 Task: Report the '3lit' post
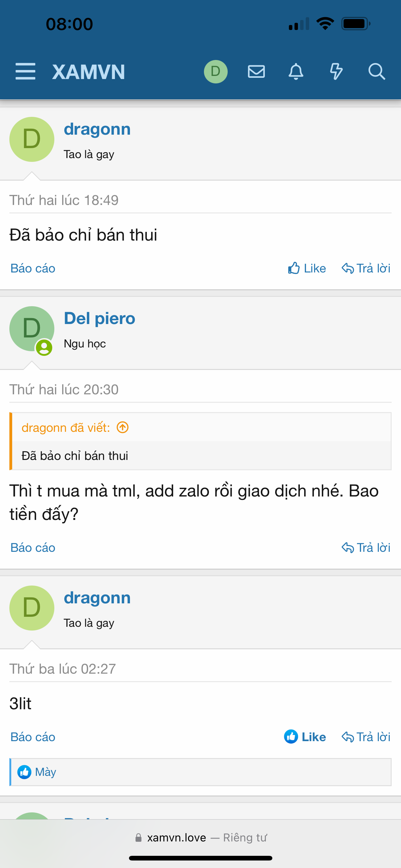pos(33,737)
